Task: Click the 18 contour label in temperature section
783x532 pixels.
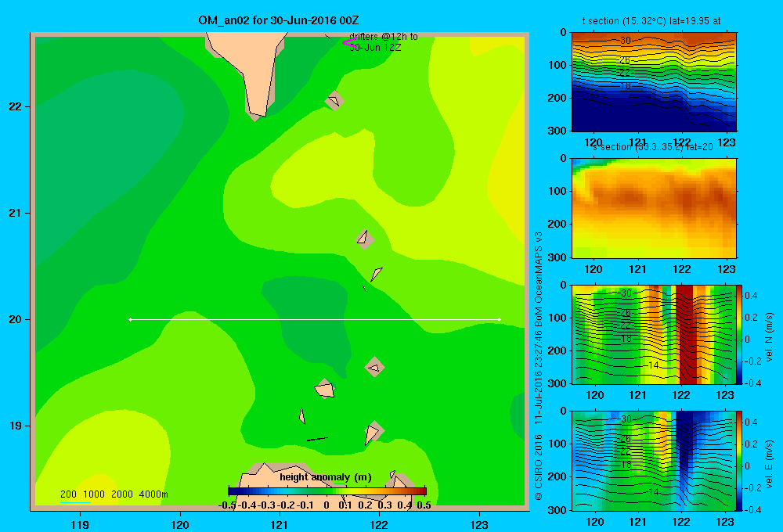Action: point(626,86)
